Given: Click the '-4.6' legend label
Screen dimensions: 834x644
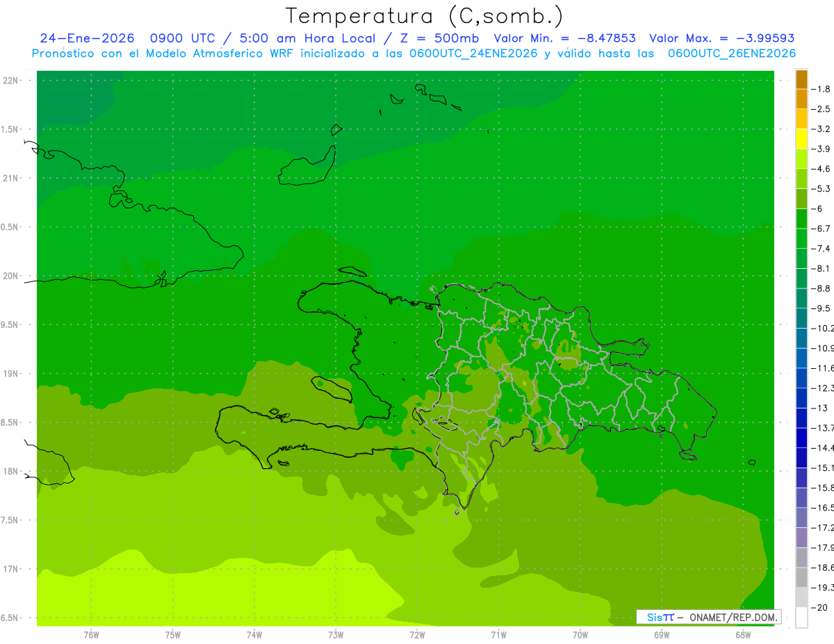Looking at the screenshot, I should click(821, 169).
